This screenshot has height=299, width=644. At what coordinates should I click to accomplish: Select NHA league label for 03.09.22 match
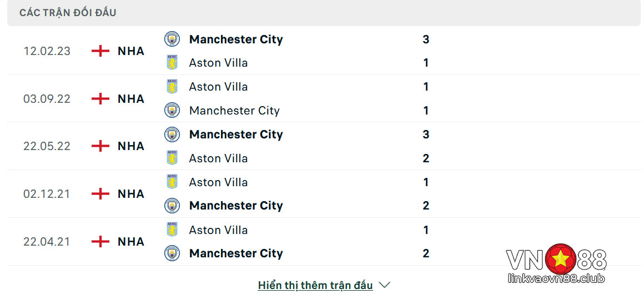131,99
